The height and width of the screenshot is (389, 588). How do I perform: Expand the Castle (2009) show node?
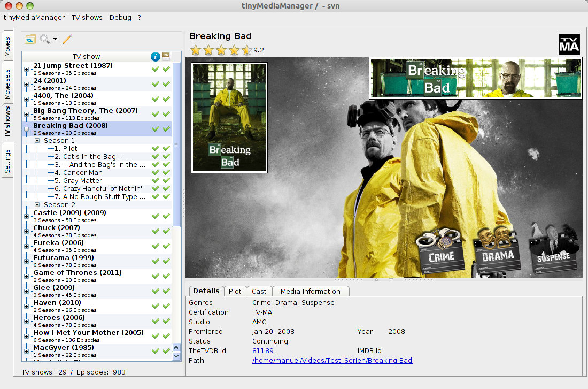click(x=26, y=216)
